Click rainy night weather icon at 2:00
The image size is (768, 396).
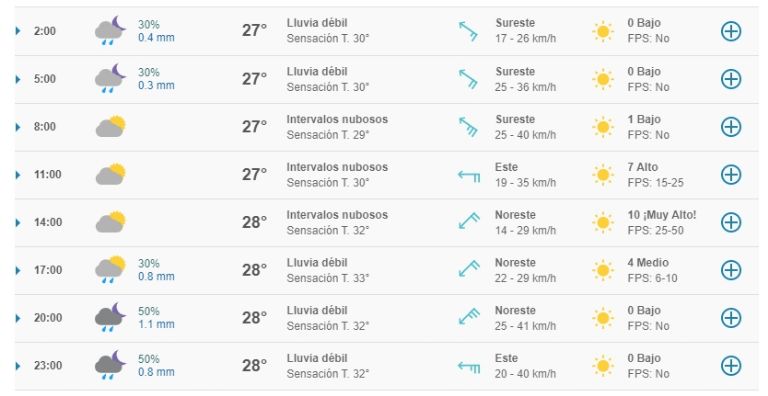pos(110,30)
